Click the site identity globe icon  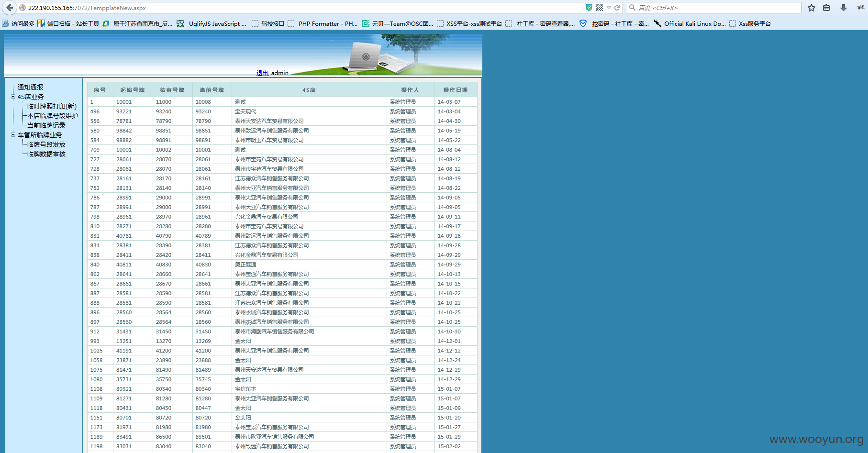coord(22,8)
